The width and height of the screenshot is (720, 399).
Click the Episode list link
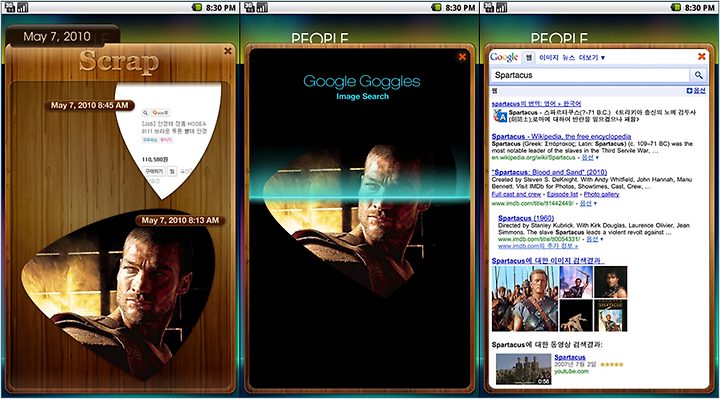point(562,194)
